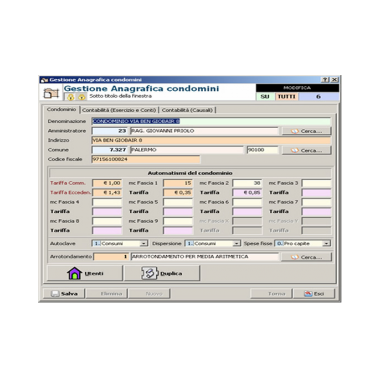380x380 pixels.
Task: Click the PALERMO city field
Action: tap(187, 150)
